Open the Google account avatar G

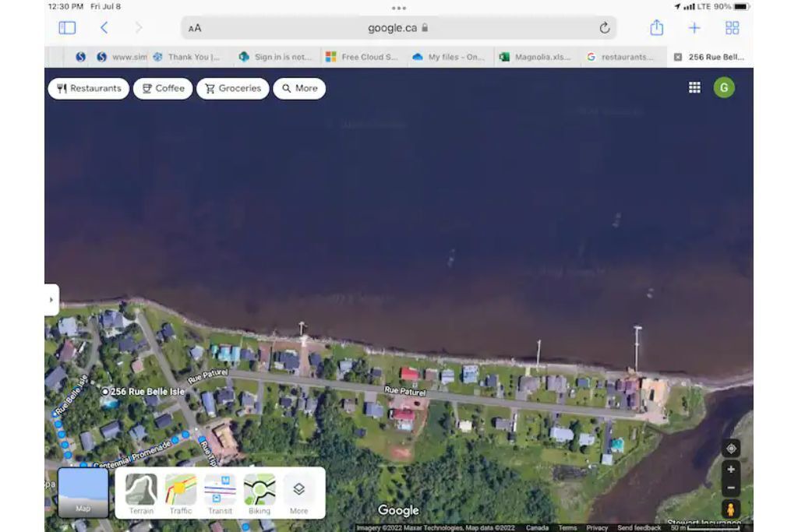[x=724, y=87]
